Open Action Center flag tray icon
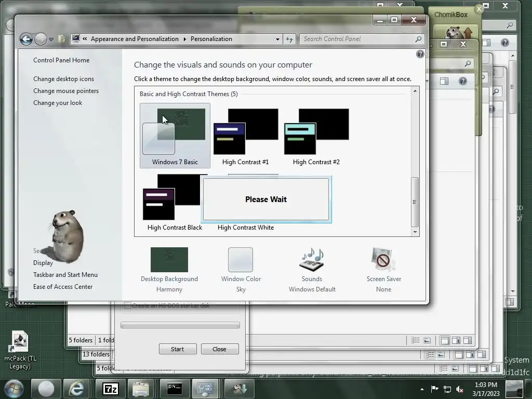 [434, 389]
